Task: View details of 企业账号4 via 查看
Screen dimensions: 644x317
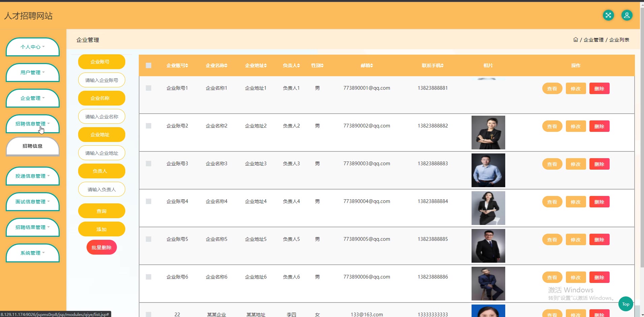Action: tap(552, 202)
